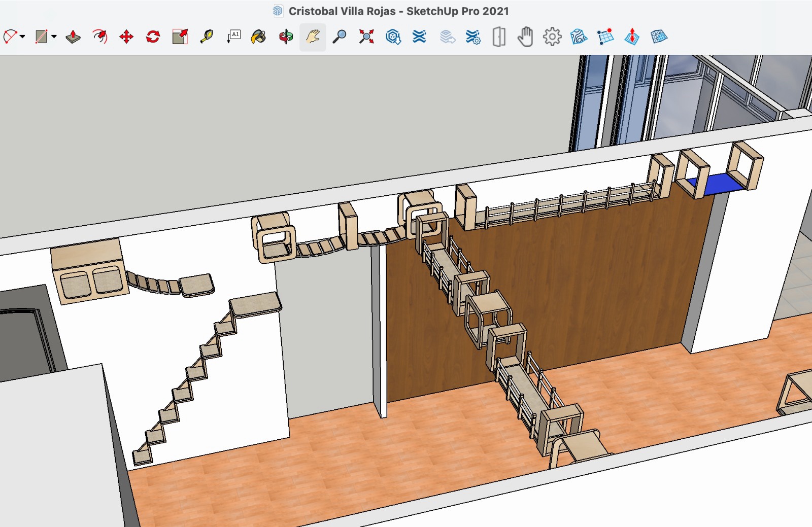
Task: Click the gear settings toolbar icon
Action: pyautogui.click(x=552, y=37)
